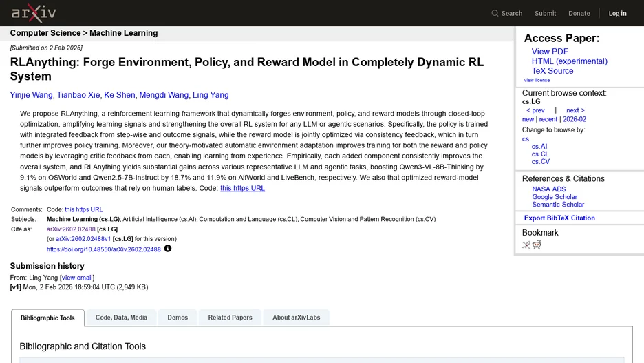Viewport: 644px width, 363px height.
Task: Switch browse context to cs.AI
Action: [x=539, y=146]
